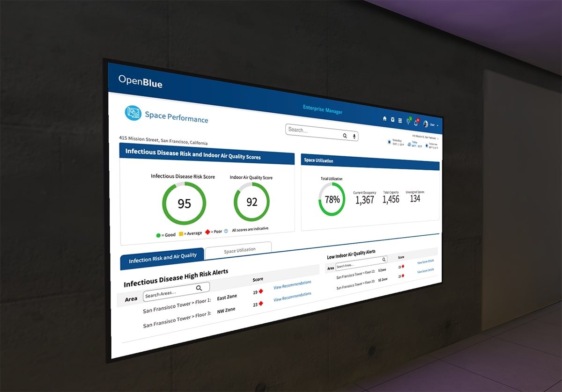
Task: Click the lightbulb icon with green badge
Action: point(408,121)
